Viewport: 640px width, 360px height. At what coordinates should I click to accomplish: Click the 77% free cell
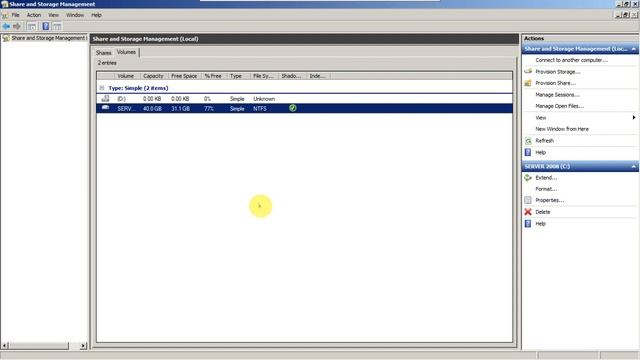click(x=209, y=109)
